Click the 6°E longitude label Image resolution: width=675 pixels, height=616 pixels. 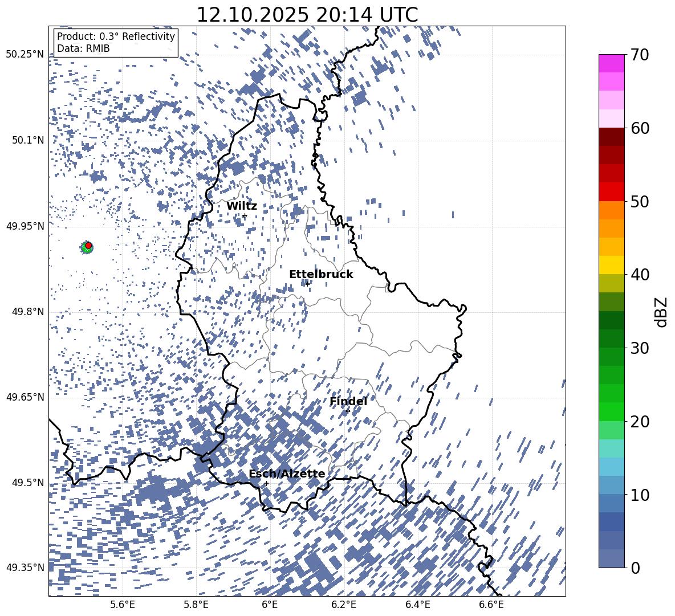pyautogui.click(x=270, y=605)
